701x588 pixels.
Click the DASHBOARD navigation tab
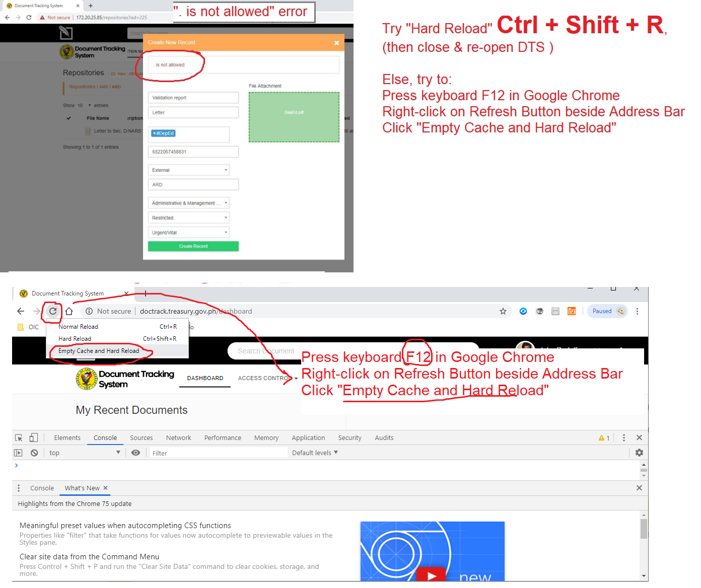point(205,378)
